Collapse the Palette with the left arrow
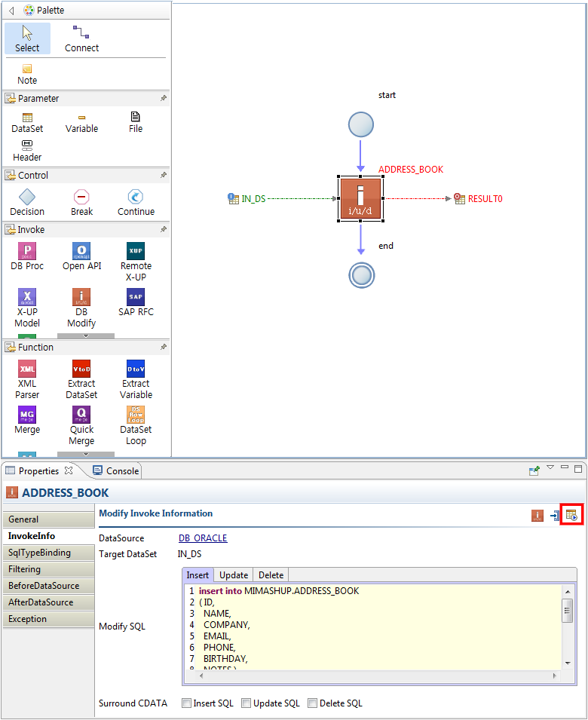The image size is (588, 720). tap(11, 10)
